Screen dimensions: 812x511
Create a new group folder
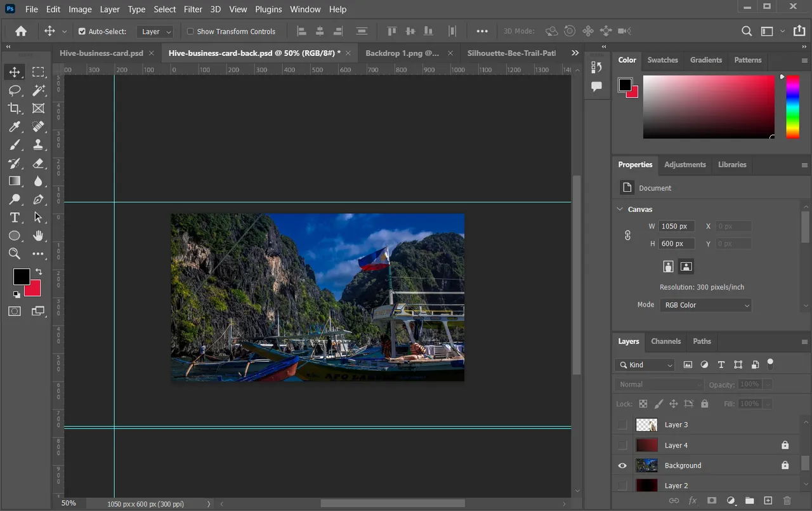pyautogui.click(x=749, y=501)
